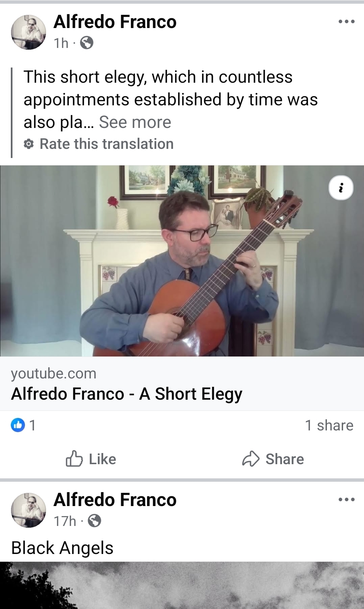View the 1 share count
364x609 pixels.
[x=329, y=425]
